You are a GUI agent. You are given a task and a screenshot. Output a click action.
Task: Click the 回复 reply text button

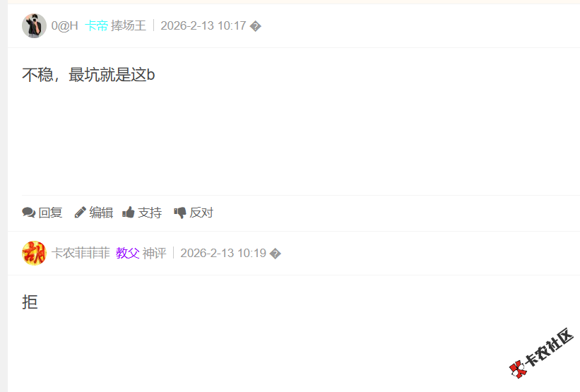tap(50, 213)
